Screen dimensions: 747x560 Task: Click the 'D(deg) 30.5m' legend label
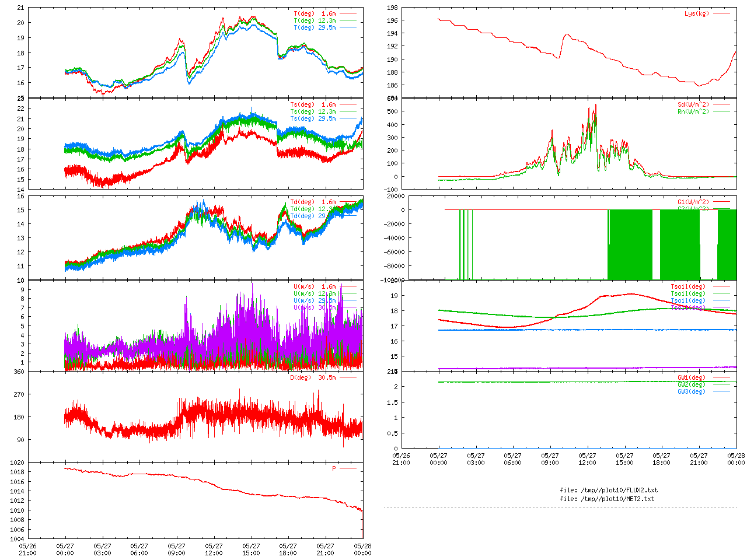coord(313,377)
